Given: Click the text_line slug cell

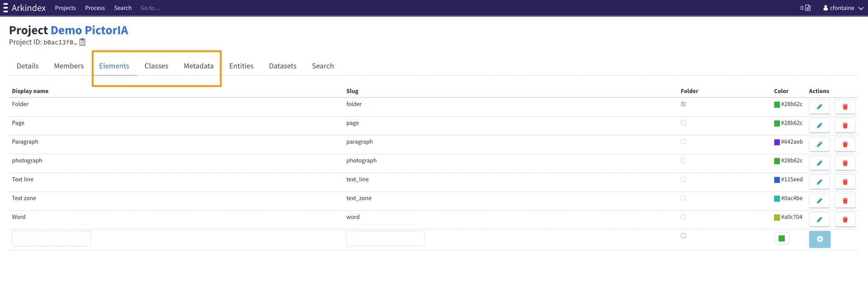Looking at the screenshot, I should click(358, 179).
